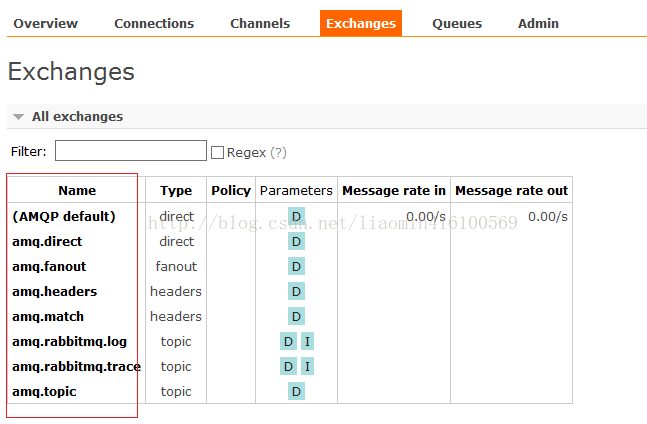Click the topic type cell of amq.topic
The image size is (647, 424).
[176, 392]
